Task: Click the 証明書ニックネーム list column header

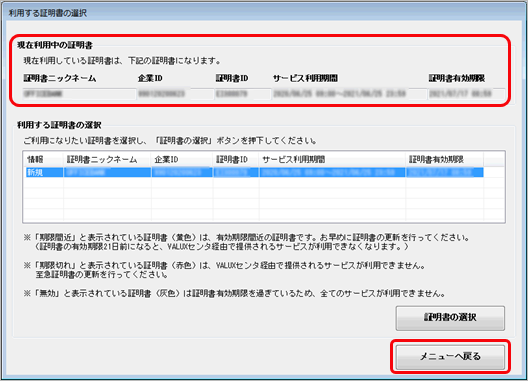Action: point(107,159)
